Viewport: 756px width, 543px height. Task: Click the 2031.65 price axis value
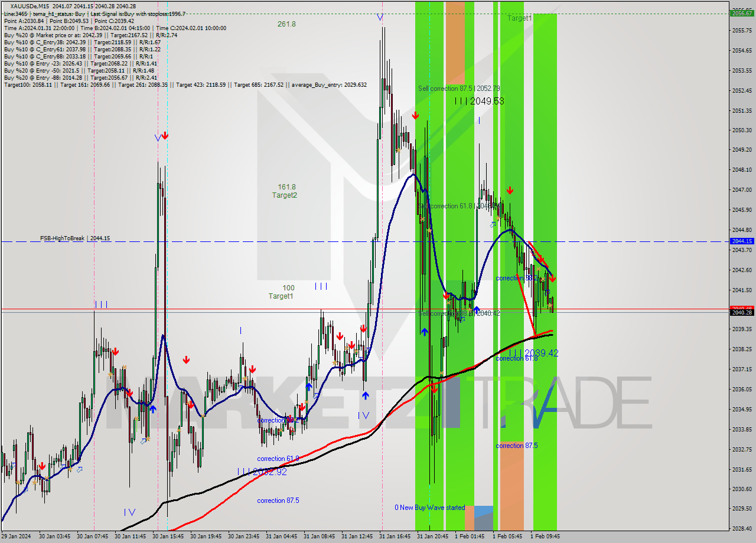(x=742, y=469)
